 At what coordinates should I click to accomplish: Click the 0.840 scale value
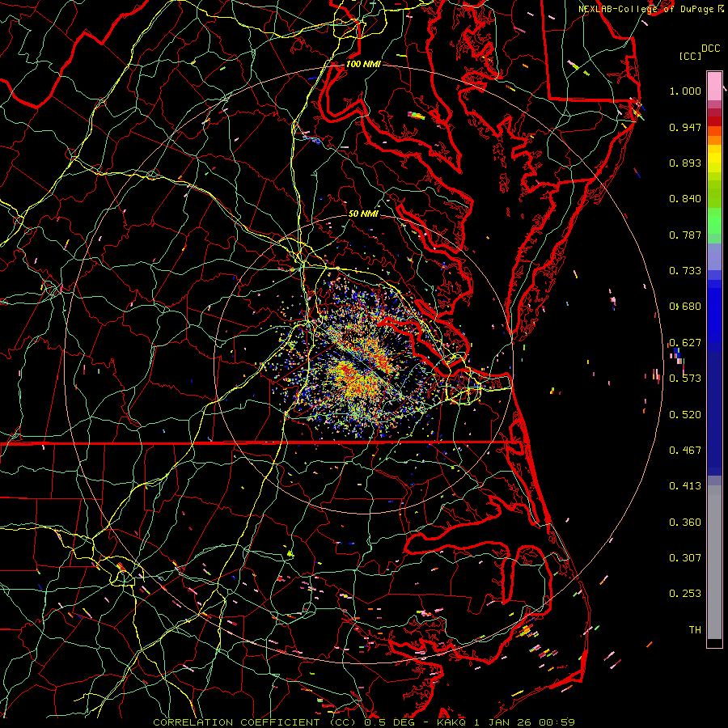click(685, 199)
